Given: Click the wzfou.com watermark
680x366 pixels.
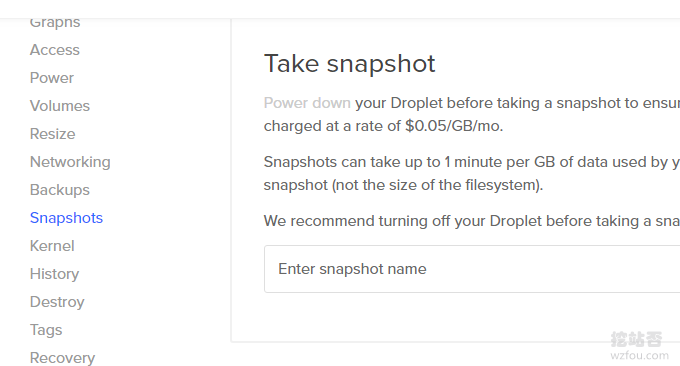Looking at the screenshot, I should click(639, 356).
